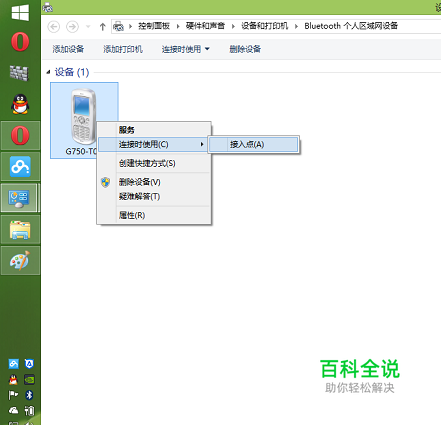Open the Paint palette taskbar button

(x=20, y=261)
